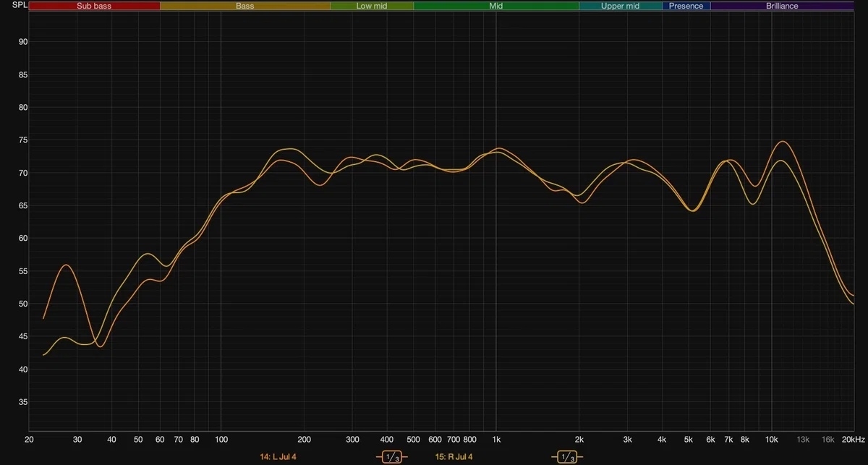The height and width of the screenshot is (465, 868).
Task: Click the 4k label on frequency axis
Action: 662,439
